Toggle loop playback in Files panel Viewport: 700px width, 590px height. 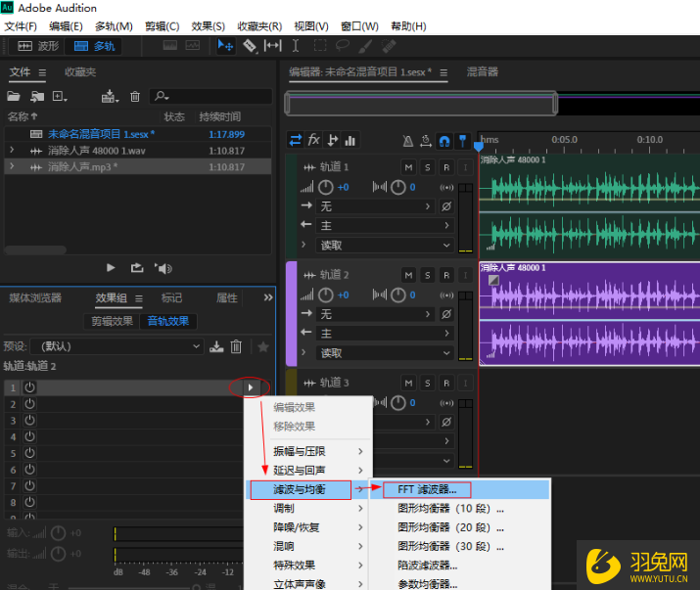coord(137,268)
